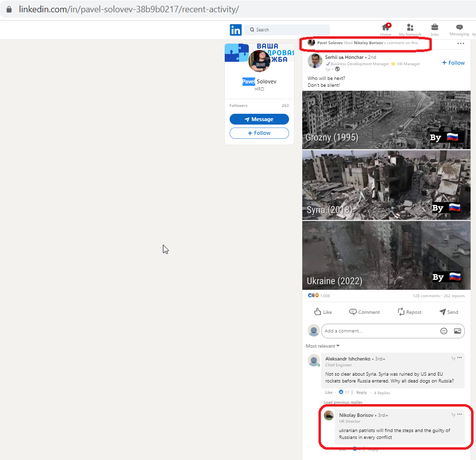Open the Ukraine (2022) image
This screenshot has width=476, height=460.
coord(386,255)
